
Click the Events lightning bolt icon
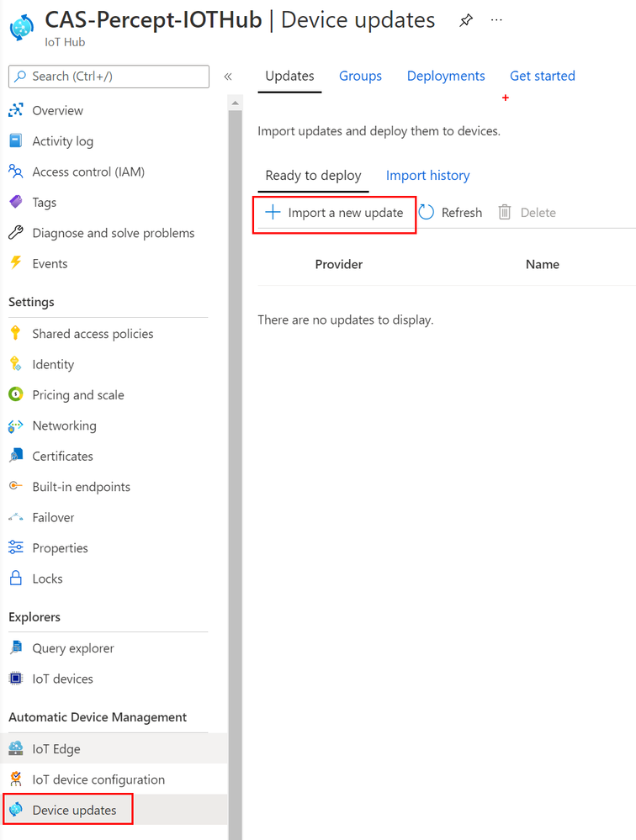[16, 263]
